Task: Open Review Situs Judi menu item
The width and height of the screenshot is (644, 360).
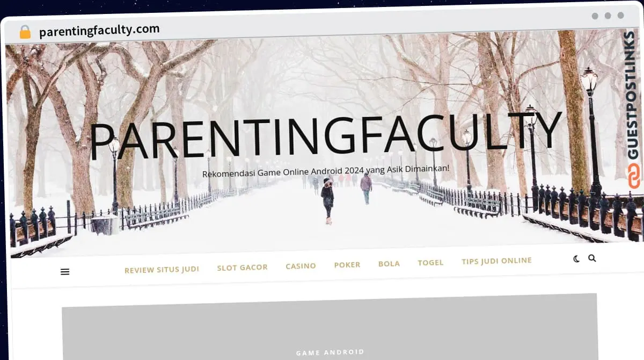Action: point(162,270)
